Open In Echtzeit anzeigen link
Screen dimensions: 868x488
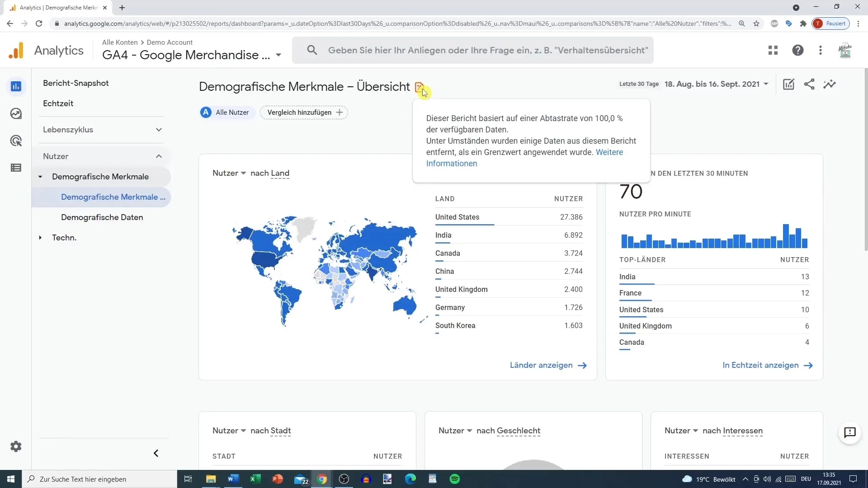[x=768, y=365]
